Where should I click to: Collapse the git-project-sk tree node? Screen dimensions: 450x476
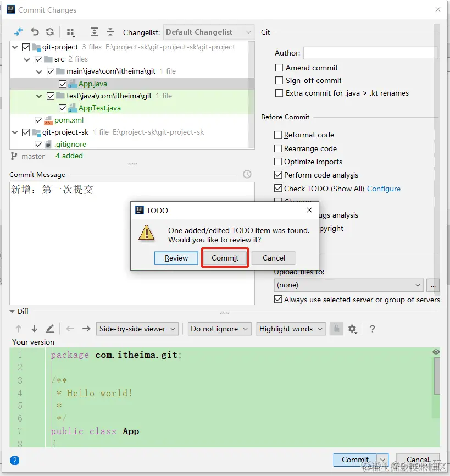pyautogui.click(x=15, y=132)
